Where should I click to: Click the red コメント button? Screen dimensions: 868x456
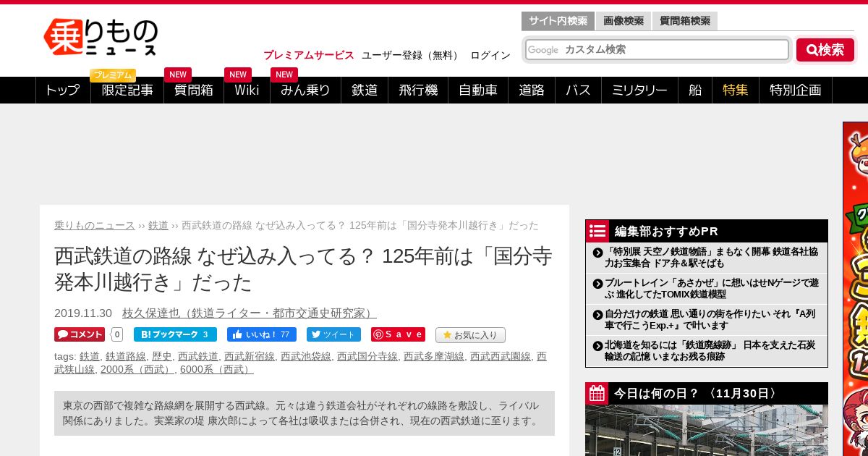(x=80, y=334)
